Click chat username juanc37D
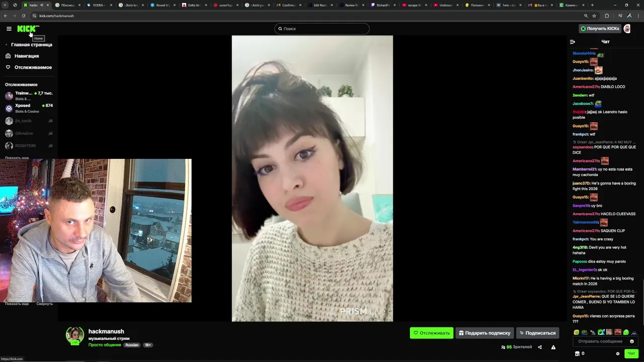Image resolution: width=644 pixels, height=362 pixels. (582, 184)
